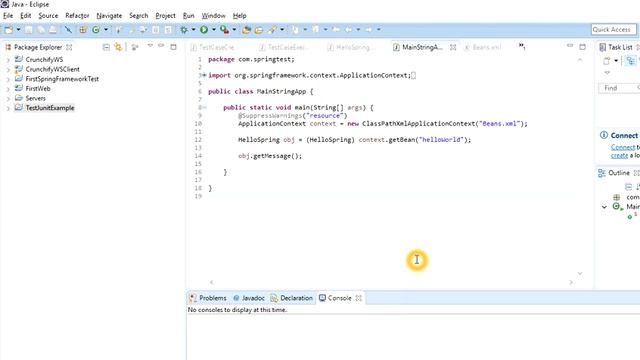
Task: Open Package Explorer View Menu triangle
Action: tap(150, 46)
